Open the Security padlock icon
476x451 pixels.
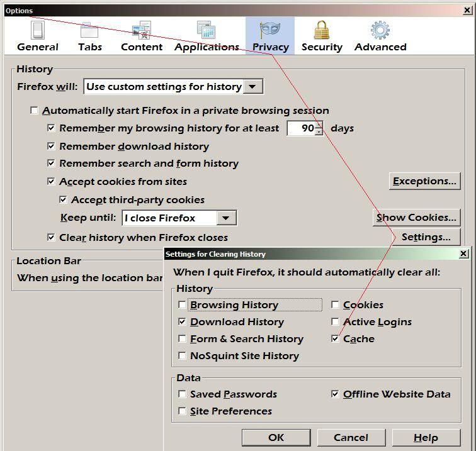pyautogui.click(x=322, y=30)
